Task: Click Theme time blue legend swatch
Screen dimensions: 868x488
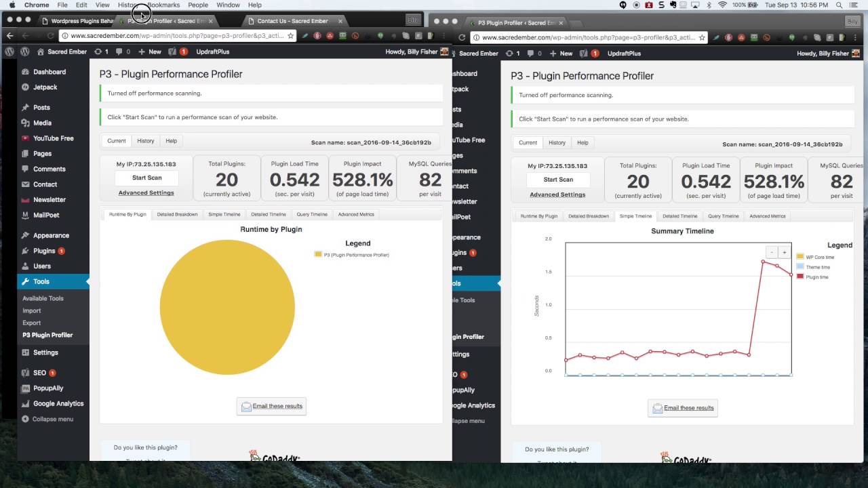Action: click(800, 267)
